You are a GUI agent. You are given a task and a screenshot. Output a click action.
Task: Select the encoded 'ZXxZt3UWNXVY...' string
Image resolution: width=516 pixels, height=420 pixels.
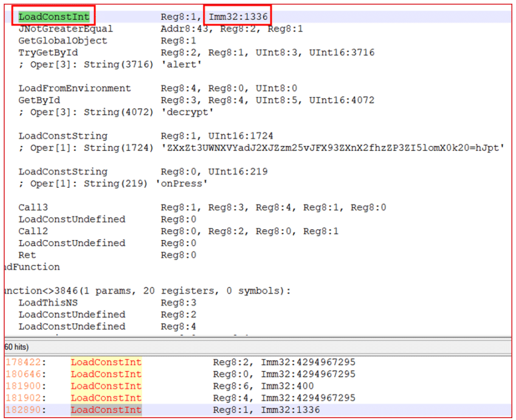332,148
